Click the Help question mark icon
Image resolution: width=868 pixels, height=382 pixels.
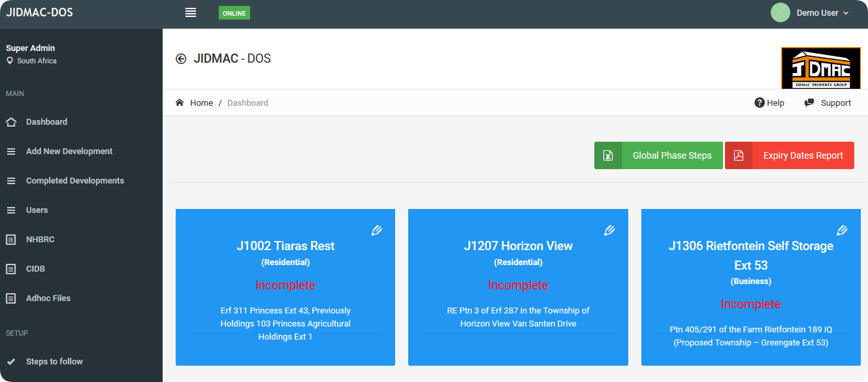pyautogui.click(x=760, y=103)
